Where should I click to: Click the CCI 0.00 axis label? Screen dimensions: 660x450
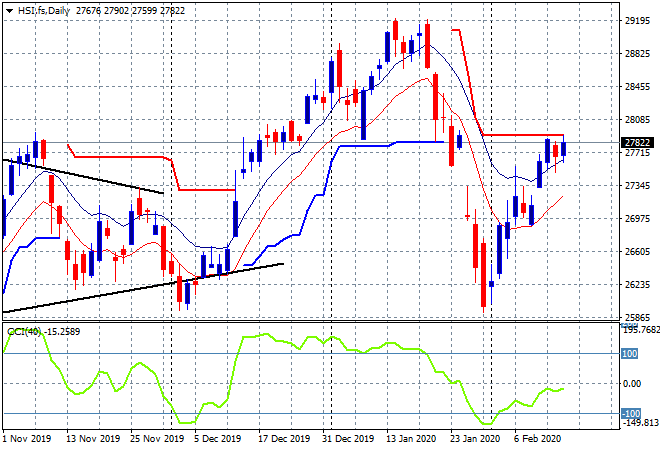(632, 383)
